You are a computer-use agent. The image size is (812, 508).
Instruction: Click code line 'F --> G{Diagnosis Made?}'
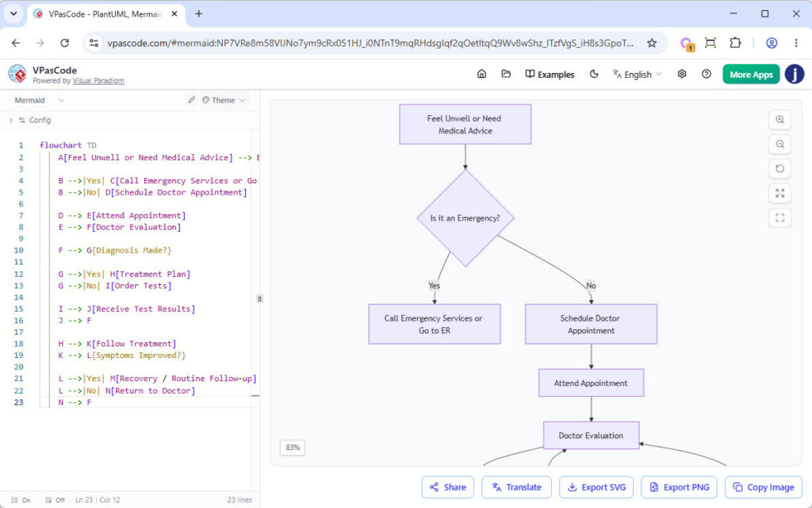(x=114, y=250)
